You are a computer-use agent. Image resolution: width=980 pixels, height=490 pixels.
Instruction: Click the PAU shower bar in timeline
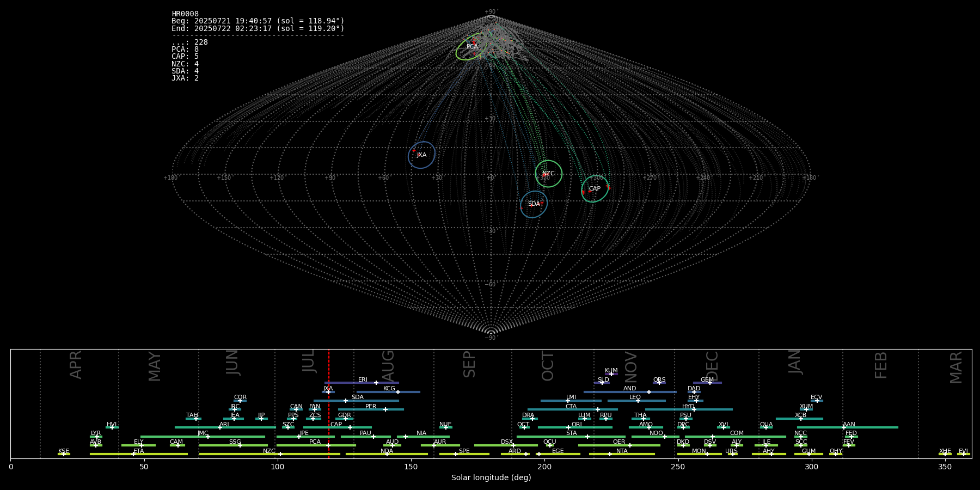point(366,436)
